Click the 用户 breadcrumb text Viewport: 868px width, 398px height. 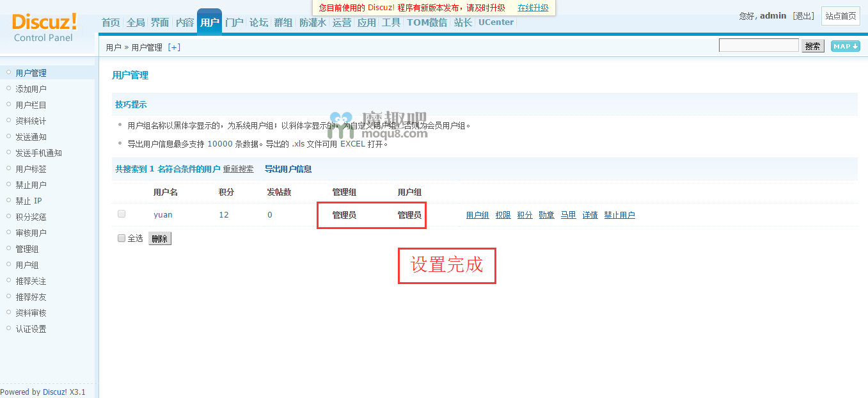click(x=113, y=47)
